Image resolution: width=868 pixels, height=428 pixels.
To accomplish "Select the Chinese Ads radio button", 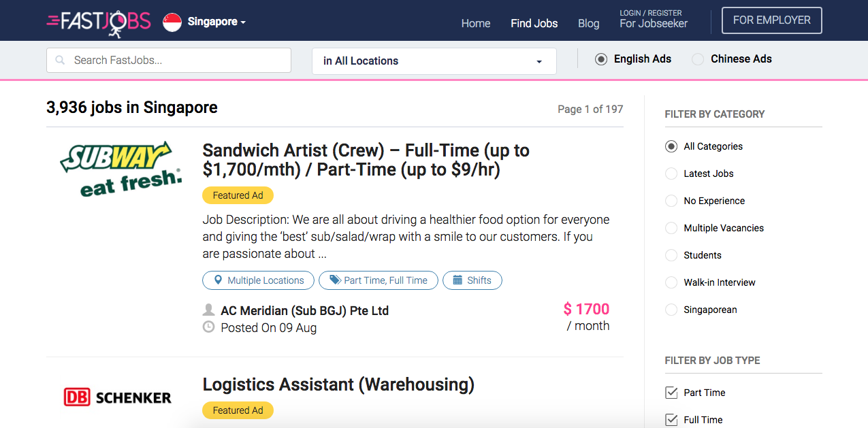I will [698, 59].
